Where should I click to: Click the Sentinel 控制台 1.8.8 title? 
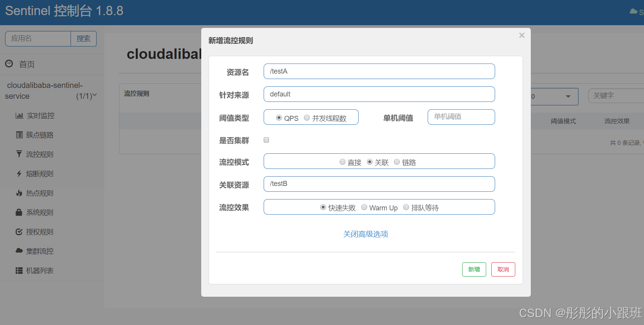[64, 11]
